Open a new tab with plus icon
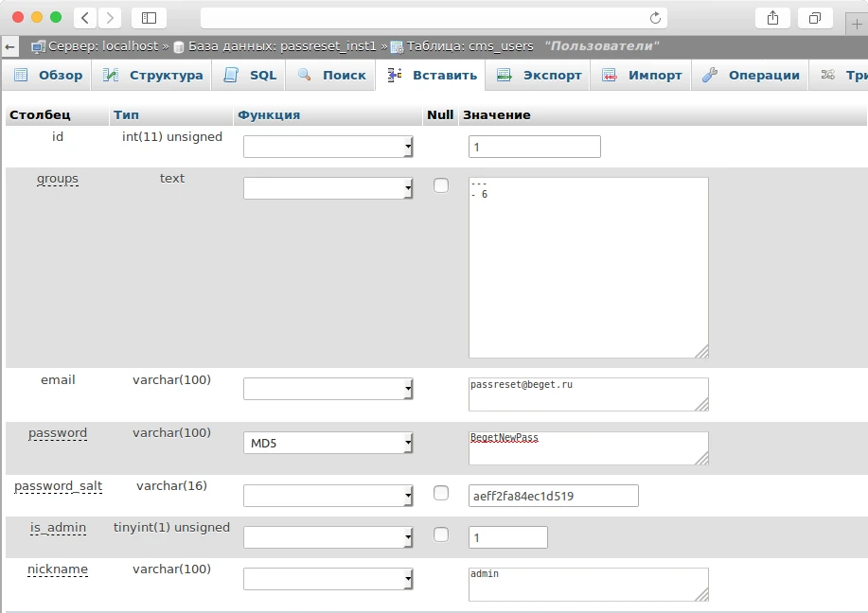Screen dimensions: 868x613 coord(858,24)
